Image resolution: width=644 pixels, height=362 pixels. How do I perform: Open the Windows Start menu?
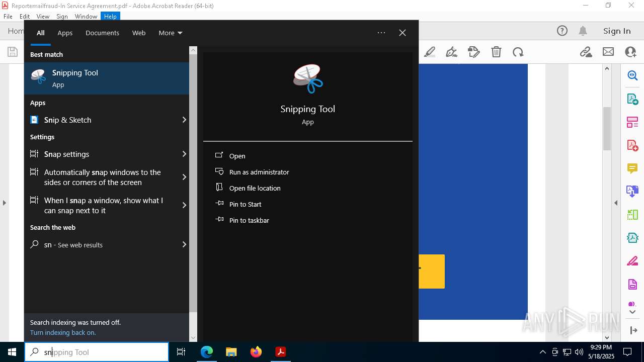click(x=12, y=352)
